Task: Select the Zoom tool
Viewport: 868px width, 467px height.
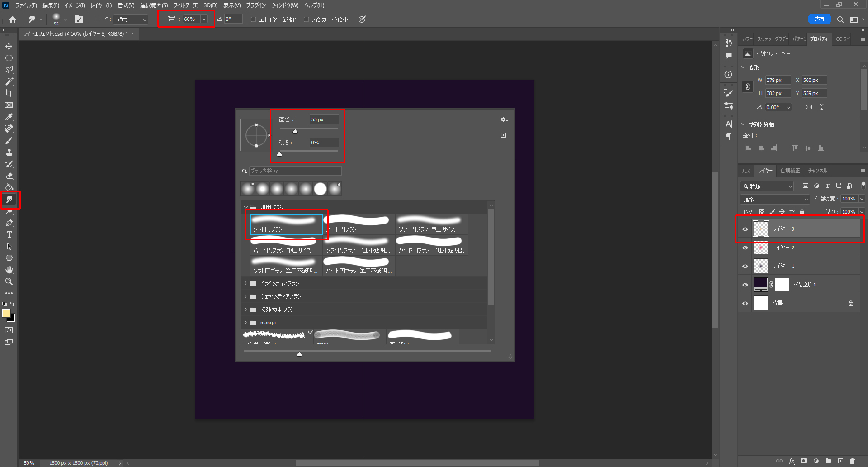Action: point(9,281)
